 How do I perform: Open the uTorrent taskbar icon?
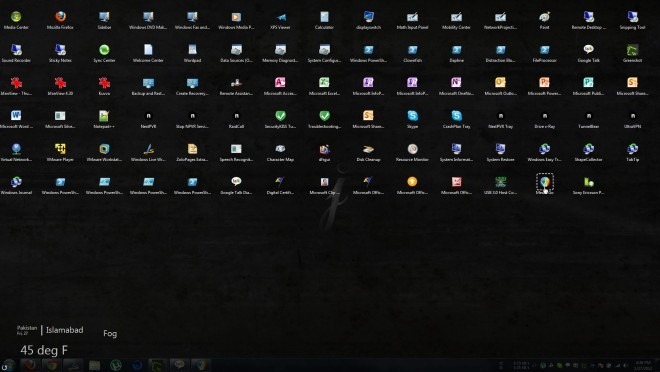[x=116, y=365]
